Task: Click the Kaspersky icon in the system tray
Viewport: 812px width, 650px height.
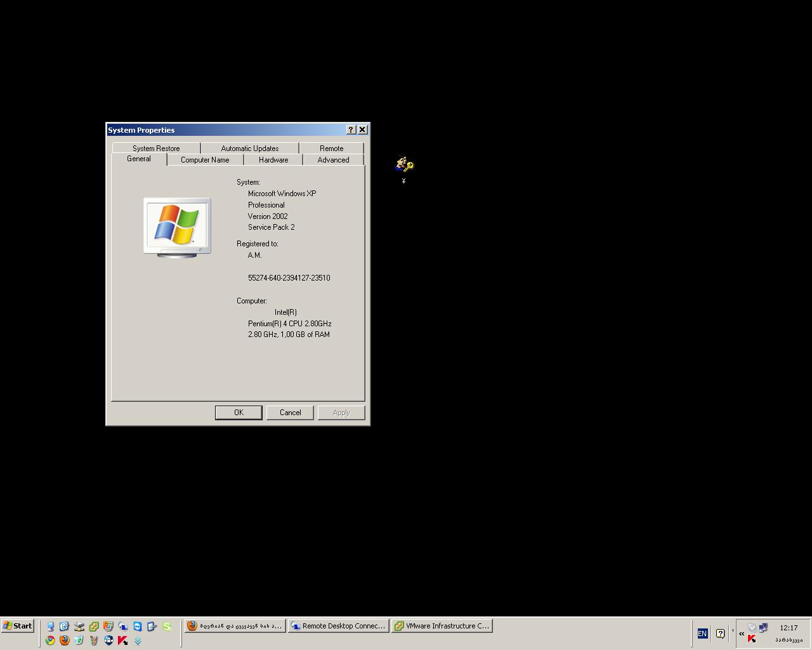Action: 752,639
